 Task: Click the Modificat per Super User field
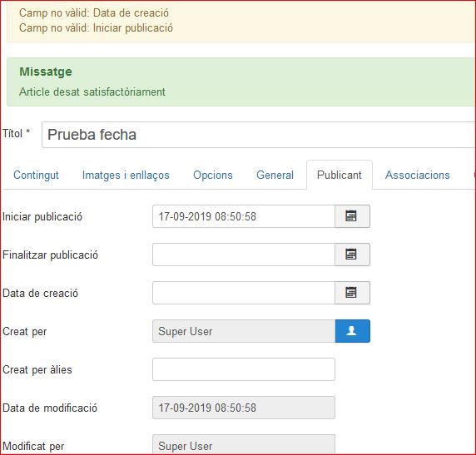tap(244, 445)
